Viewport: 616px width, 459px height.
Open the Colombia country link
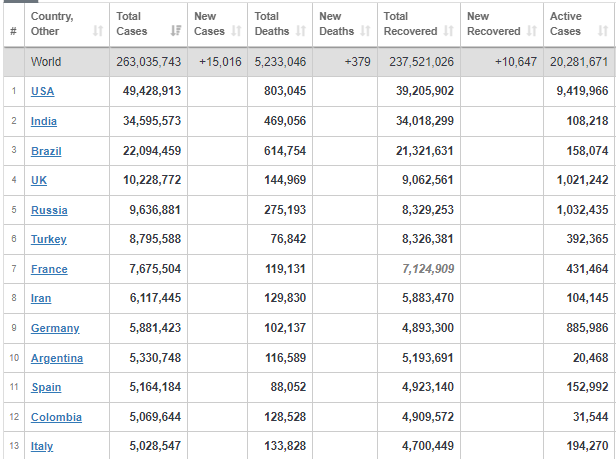56,417
